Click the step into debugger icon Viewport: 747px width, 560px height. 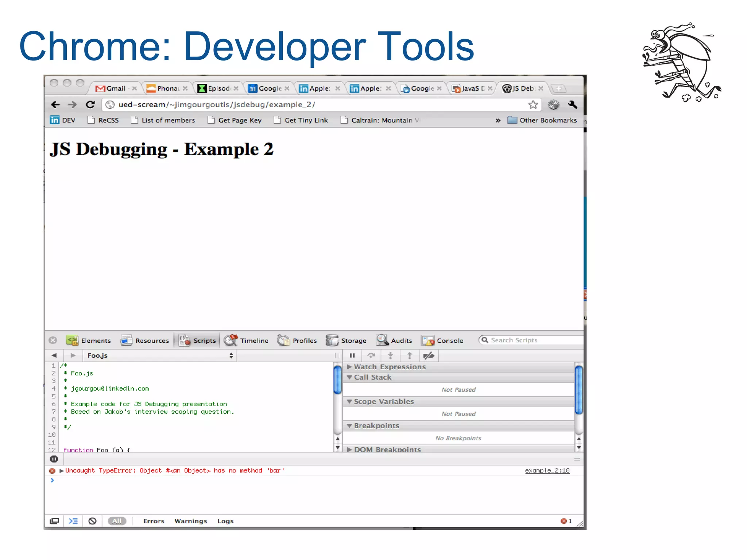[x=390, y=355]
